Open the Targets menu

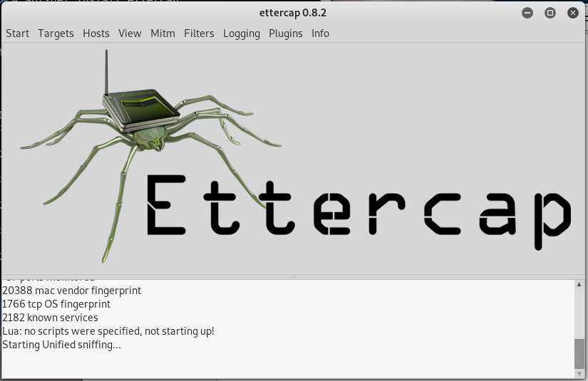coord(56,33)
